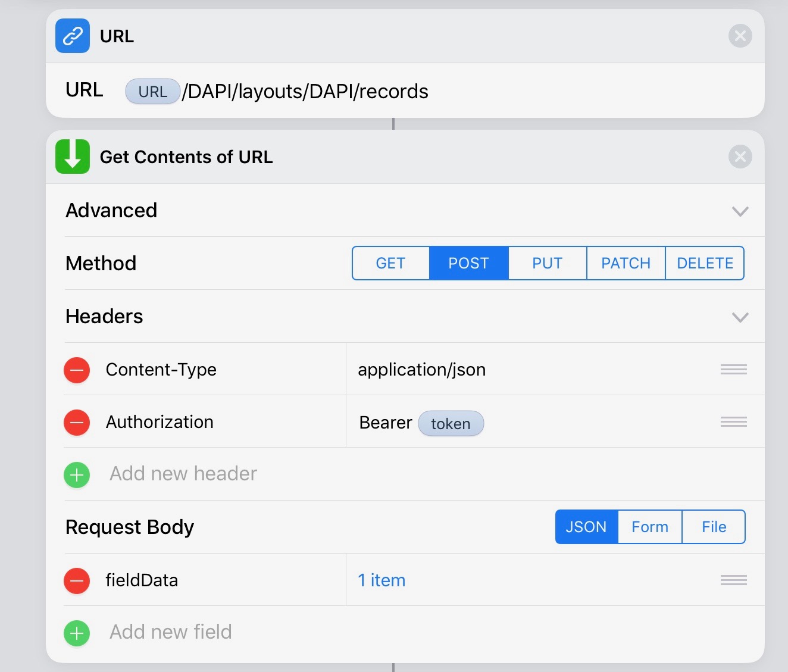Tap green plus beside Add new header

pyautogui.click(x=77, y=475)
